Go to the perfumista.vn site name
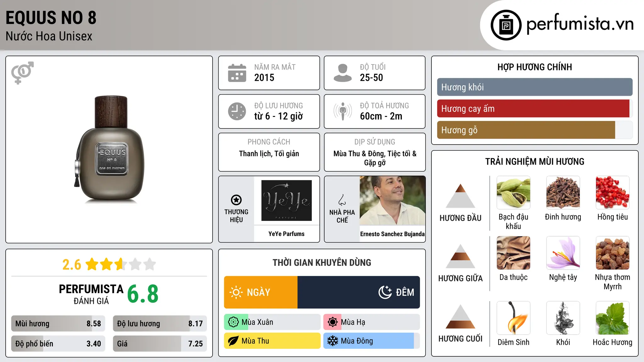Image resolution: width=644 pixels, height=362 pixels. pos(580,24)
